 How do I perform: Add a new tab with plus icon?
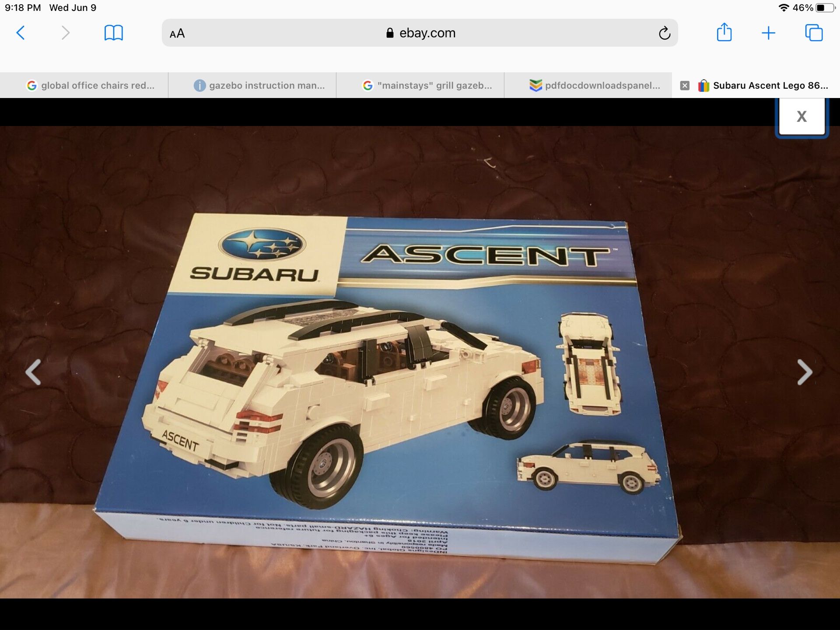(x=768, y=33)
